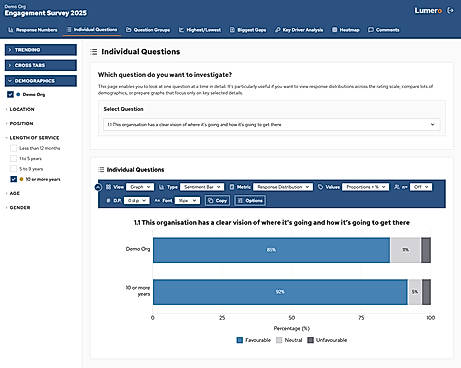The image size is (461, 368).
Task: Open the Heatmap tab
Action: coord(346,30)
